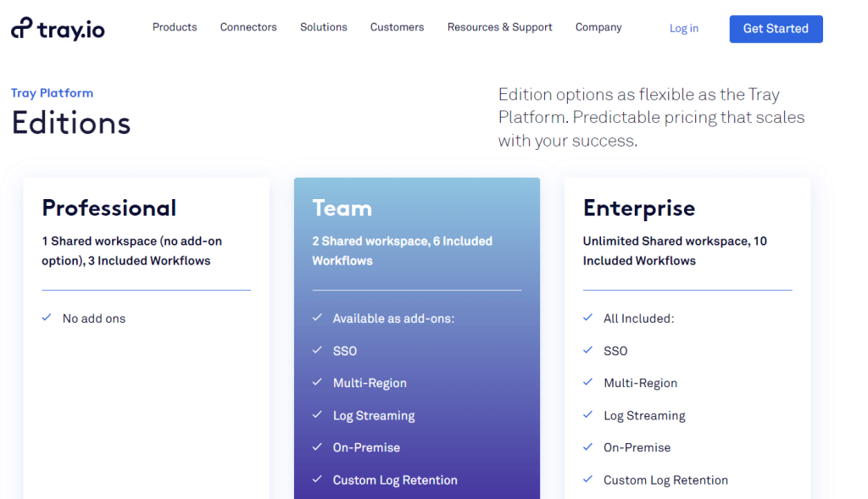Click Multi-Region text in Team card
This screenshot has height=499, width=868.
370,384
